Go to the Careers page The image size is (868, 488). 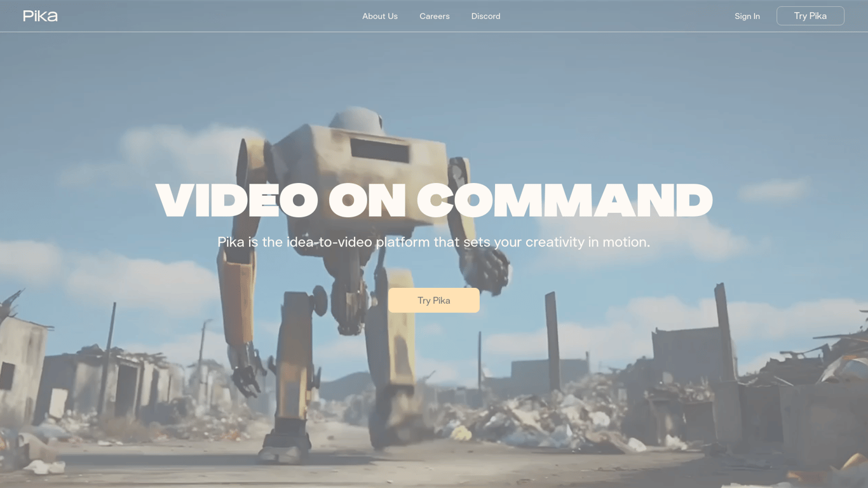(435, 16)
